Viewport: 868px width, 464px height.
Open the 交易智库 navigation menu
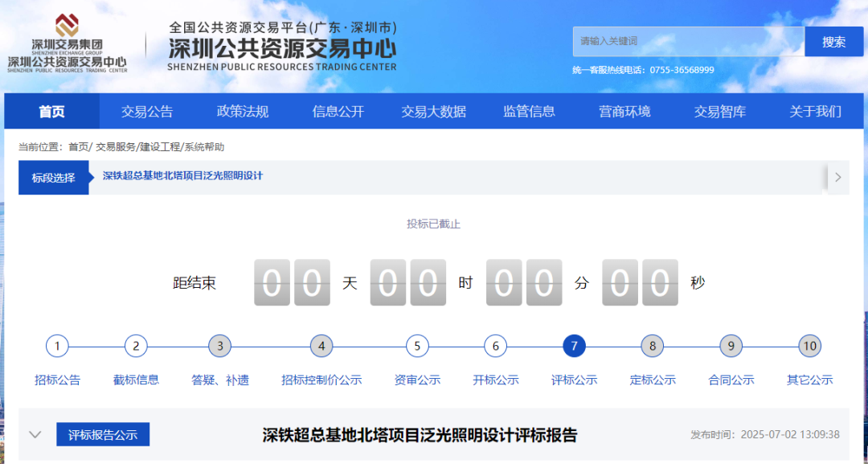click(x=720, y=111)
